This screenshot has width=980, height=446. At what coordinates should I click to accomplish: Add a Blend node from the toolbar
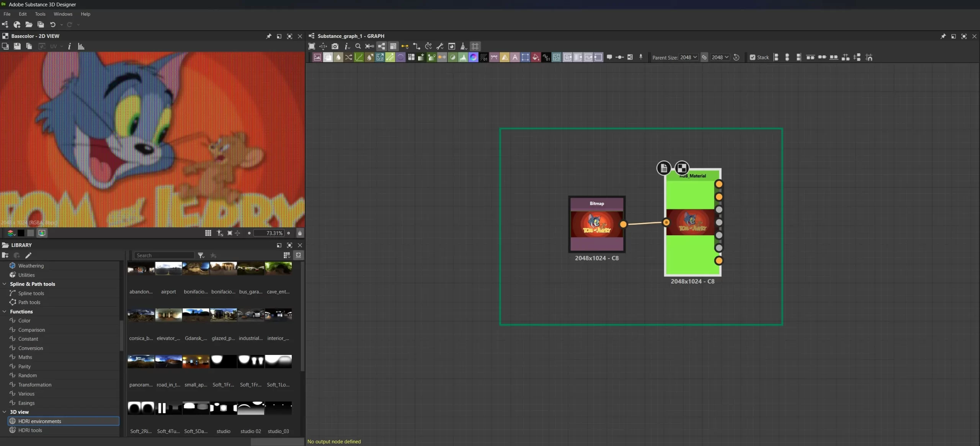pos(328,57)
